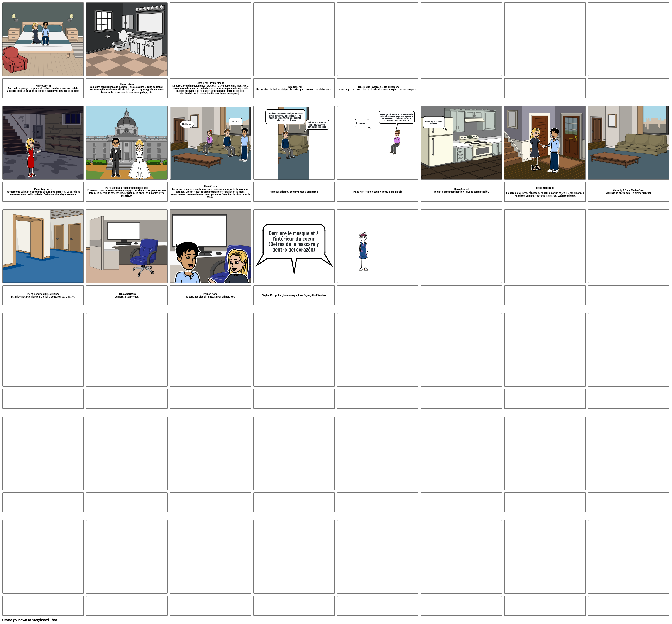Select the office hallway scene with blue carpet
Image resolution: width=672 pixels, height=624 pixels.
click(x=43, y=246)
